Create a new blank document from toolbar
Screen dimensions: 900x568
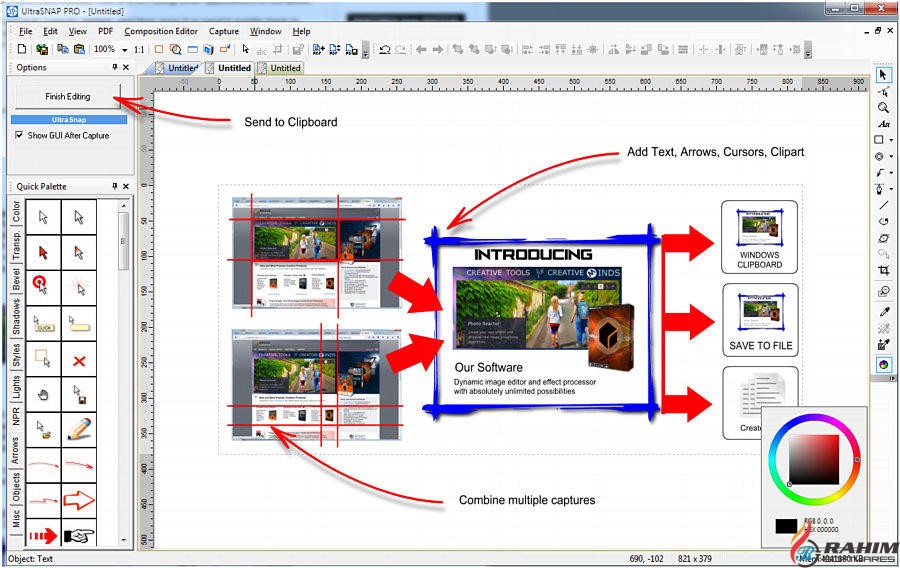pos(22,49)
